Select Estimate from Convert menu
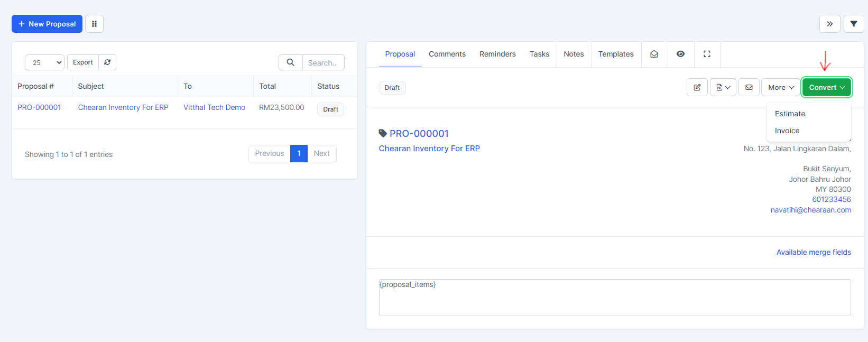 pos(790,114)
